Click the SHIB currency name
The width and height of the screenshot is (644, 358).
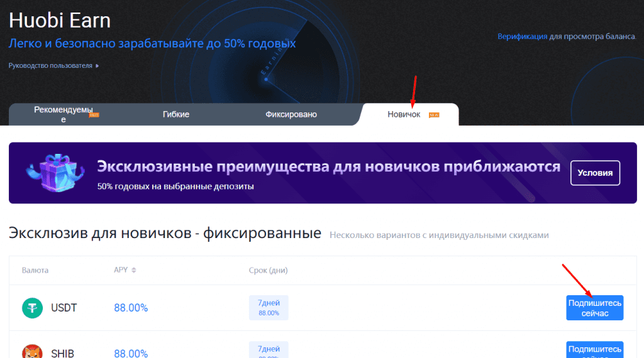(x=62, y=353)
